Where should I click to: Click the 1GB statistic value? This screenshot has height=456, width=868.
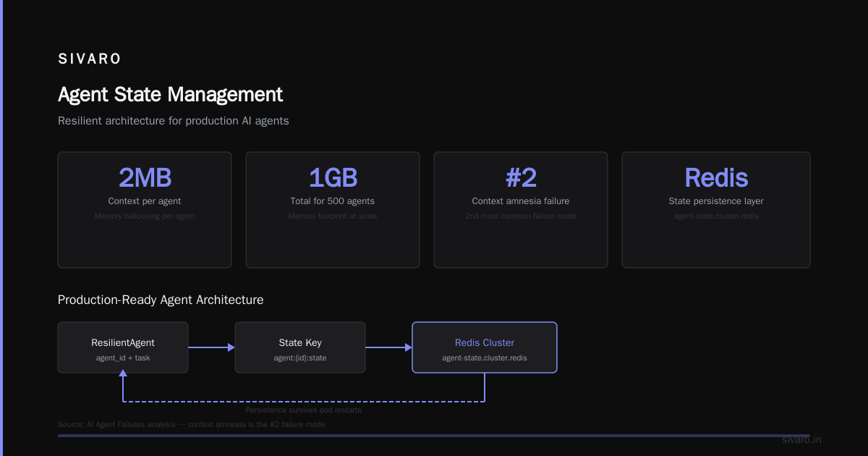point(333,177)
